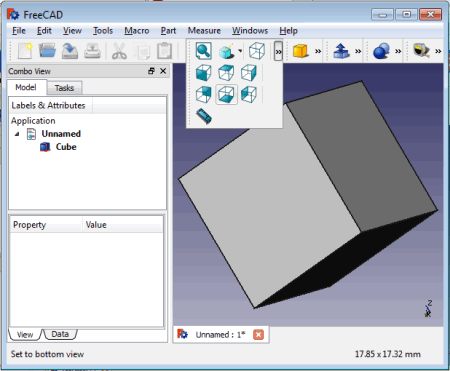
Task: Click the measuring tape icon
Action: tap(421, 51)
